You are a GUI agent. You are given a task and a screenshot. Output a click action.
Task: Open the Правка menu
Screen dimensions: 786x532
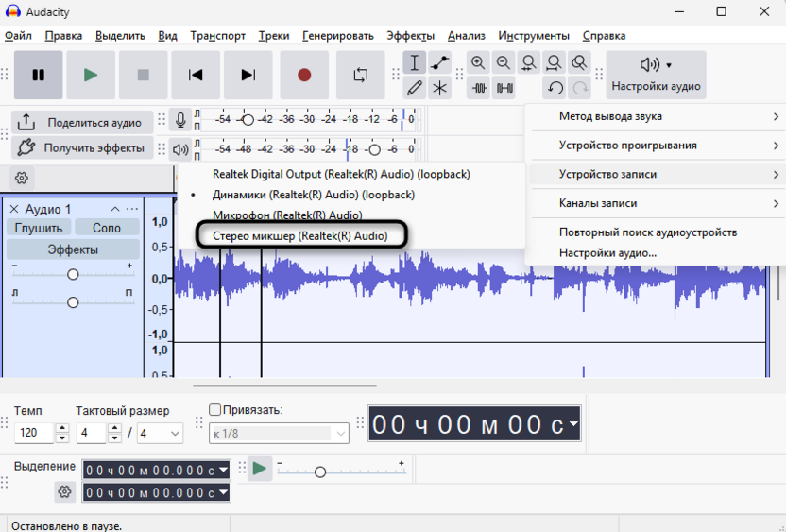(63, 36)
